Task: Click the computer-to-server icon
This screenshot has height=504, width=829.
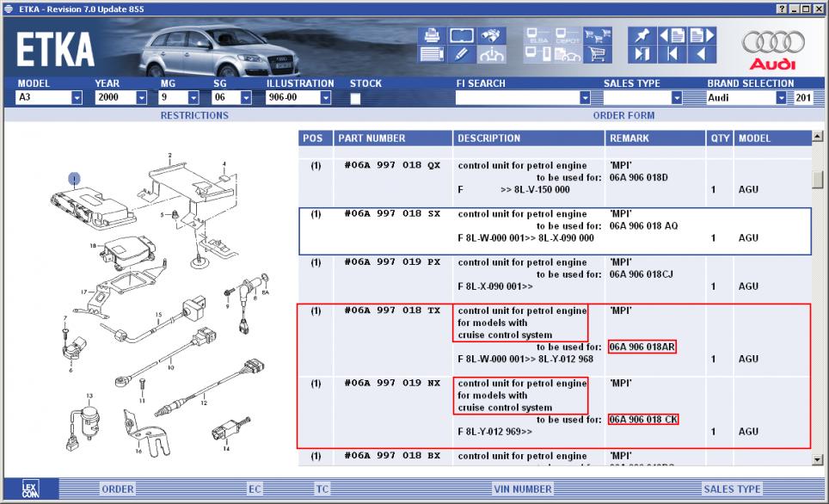Action: point(538,54)
